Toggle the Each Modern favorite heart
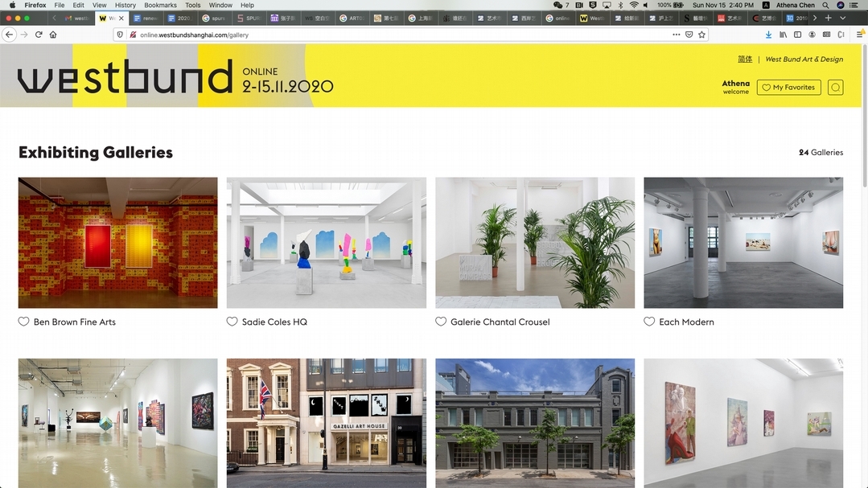Screen dimensions: 868x488 coord(649,322)
